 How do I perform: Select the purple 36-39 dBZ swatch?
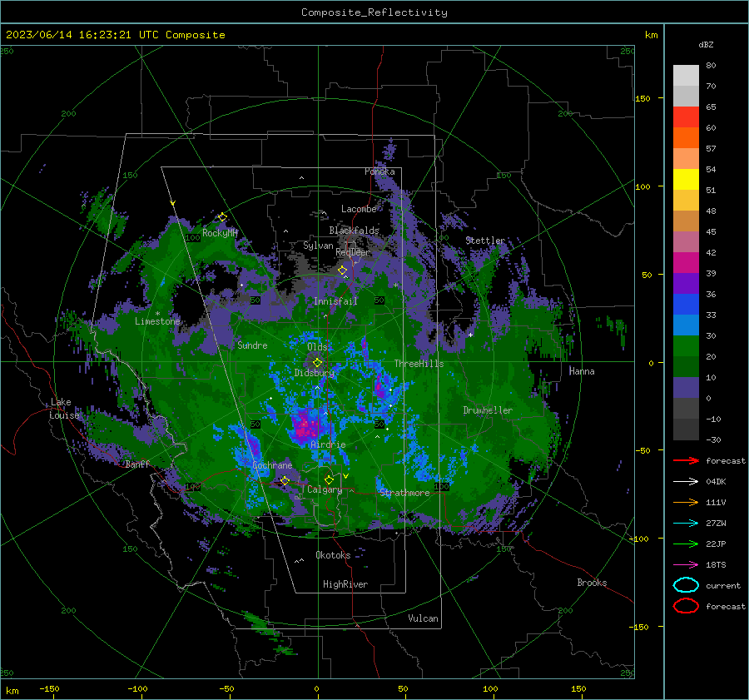[686, 284]
